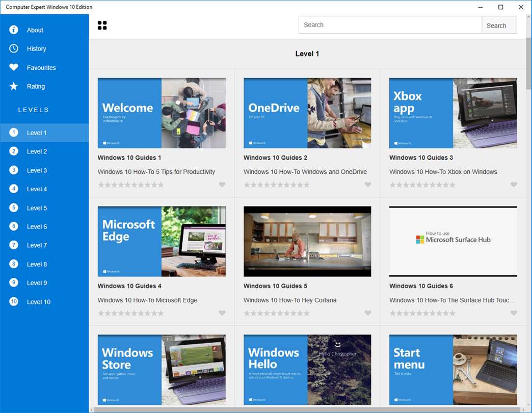Click 'Windows 10 Guides 6' title
532x413 pixels.
tap(421, 286)
